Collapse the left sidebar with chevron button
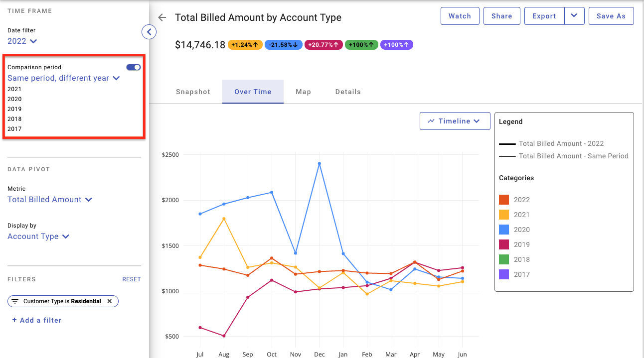The width and height of the screenshot is (644, 358). 149,32
